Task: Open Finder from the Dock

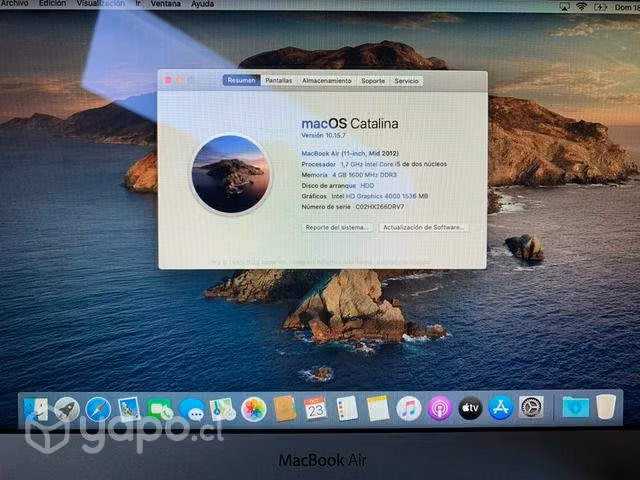Action: (36, 409)
